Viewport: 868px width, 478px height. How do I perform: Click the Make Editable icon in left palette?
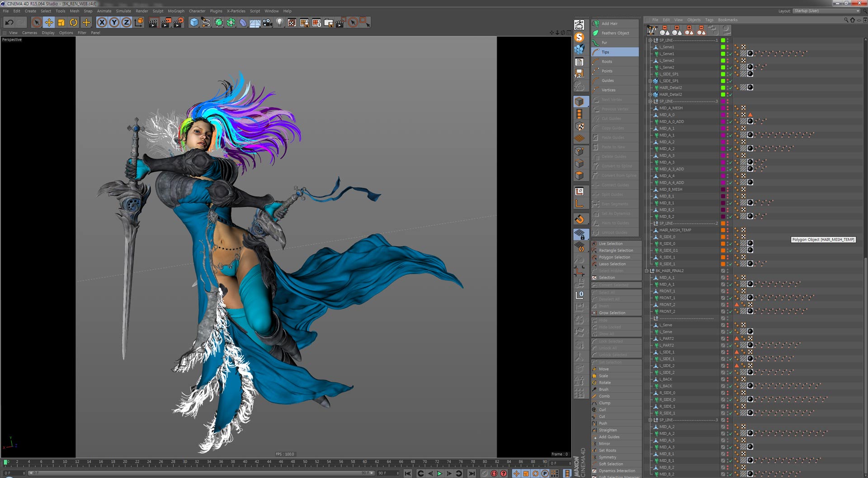click(x=579, y=87)
